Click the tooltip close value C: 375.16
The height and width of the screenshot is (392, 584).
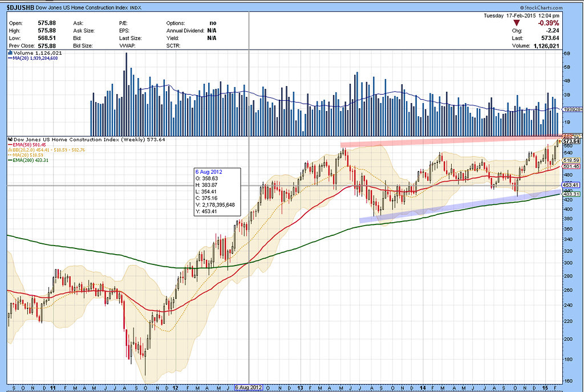click(206, 198)
